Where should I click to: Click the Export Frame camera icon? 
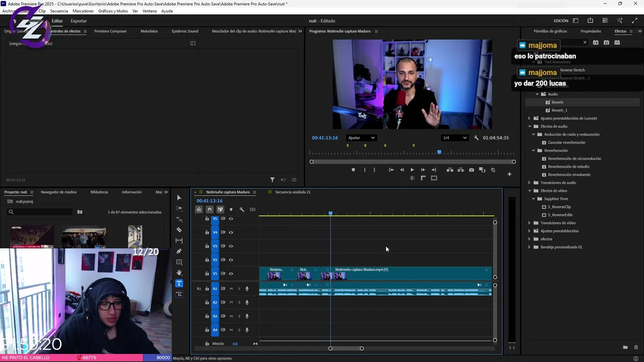pos(471,170)
